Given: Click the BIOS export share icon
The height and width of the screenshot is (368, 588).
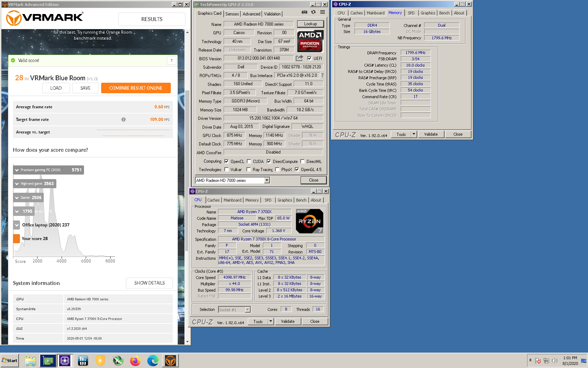Looking at the screenshot, I should (x=299, y=58).
